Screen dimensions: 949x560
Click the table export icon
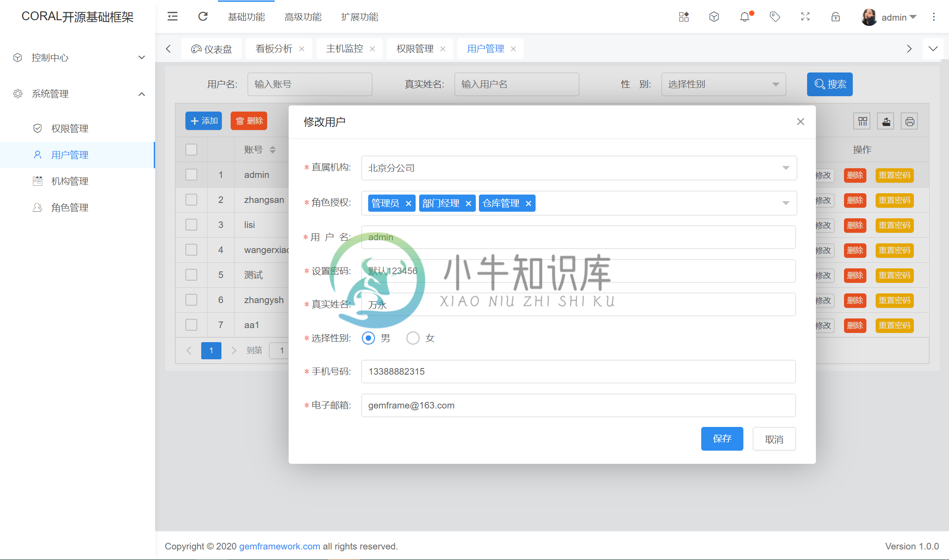tap(886, 121)
